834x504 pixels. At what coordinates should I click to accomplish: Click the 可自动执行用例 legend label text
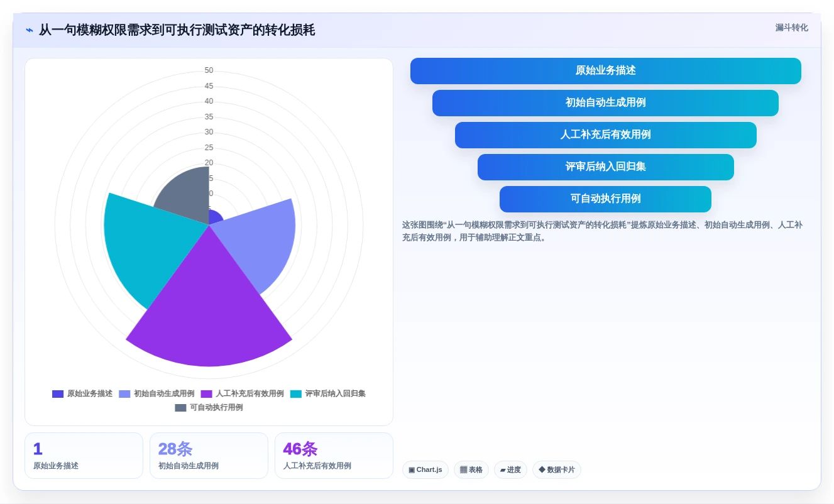pyautogui.click(x=216, y=408)
